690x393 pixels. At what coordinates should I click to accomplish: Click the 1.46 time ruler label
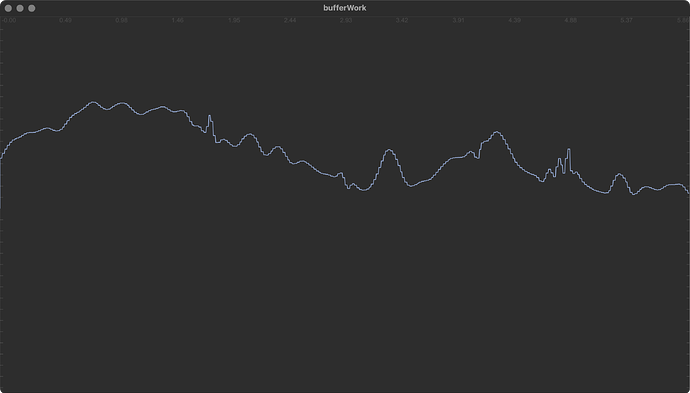point(178,21)
